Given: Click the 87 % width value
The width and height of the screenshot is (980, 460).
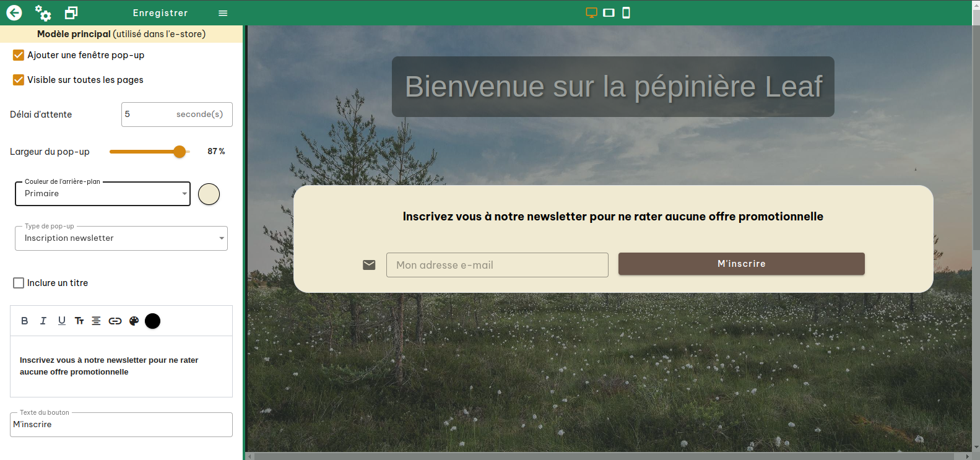Looking at the screenshot, I should (216, 152).
